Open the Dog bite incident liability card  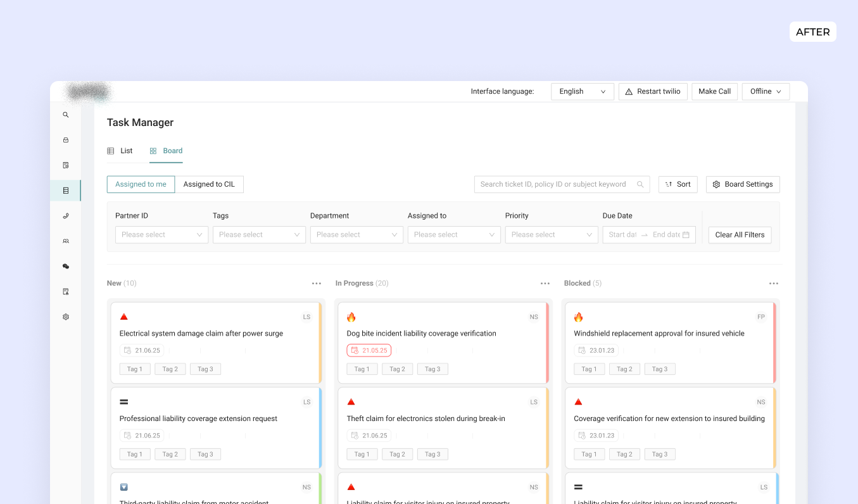tap(443, 343)
